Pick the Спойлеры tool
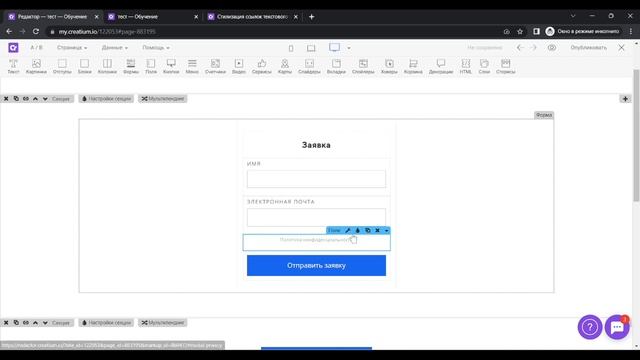This screenshot has height=360, width=640. pos(363,66)
